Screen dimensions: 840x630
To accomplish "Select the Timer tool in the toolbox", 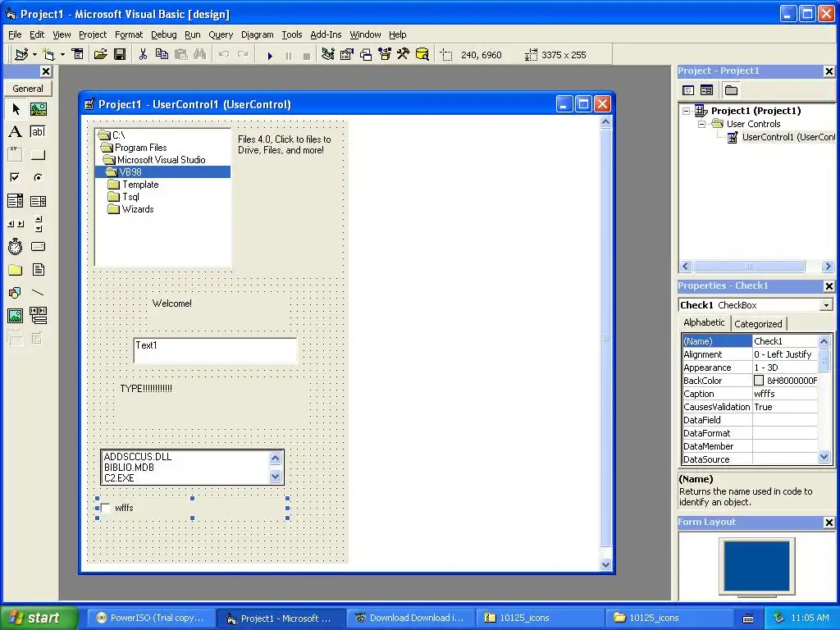I will click(x=16, y=246).
